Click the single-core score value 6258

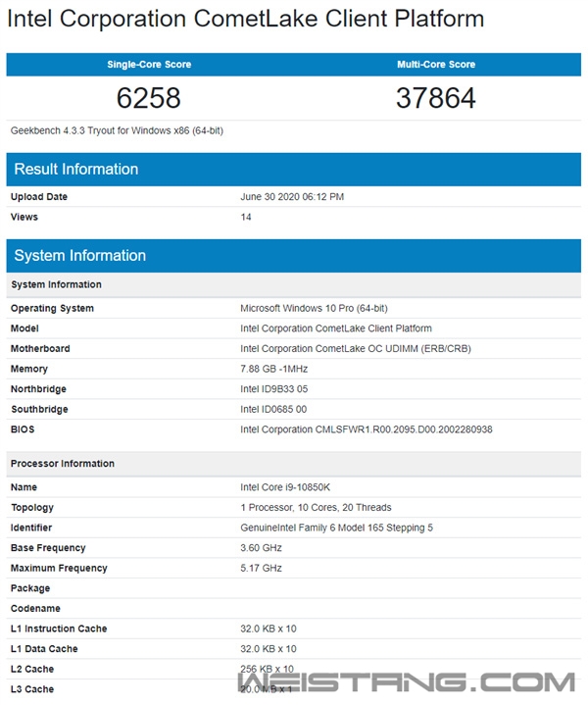tap(149, 98)
